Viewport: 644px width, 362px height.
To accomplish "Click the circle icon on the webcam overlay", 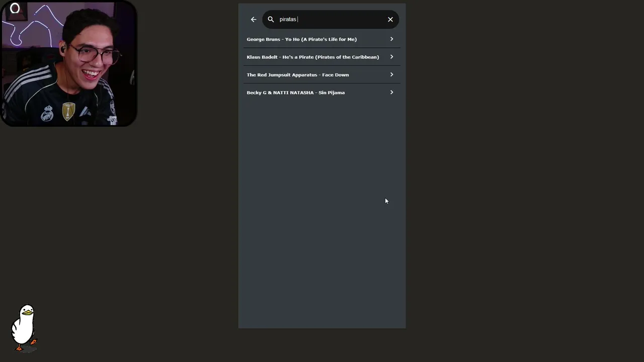I will pyautogui.click(x=15, y=9).
